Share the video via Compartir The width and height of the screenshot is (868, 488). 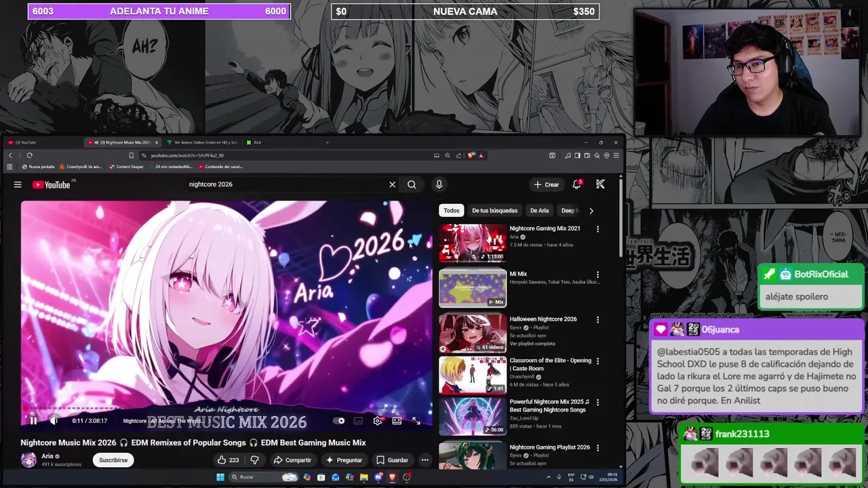click(292, 460)
